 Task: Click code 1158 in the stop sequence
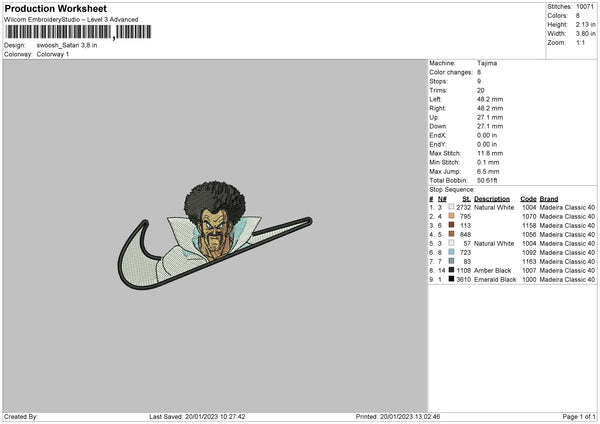pyautogui.click(x=529, y=225)
